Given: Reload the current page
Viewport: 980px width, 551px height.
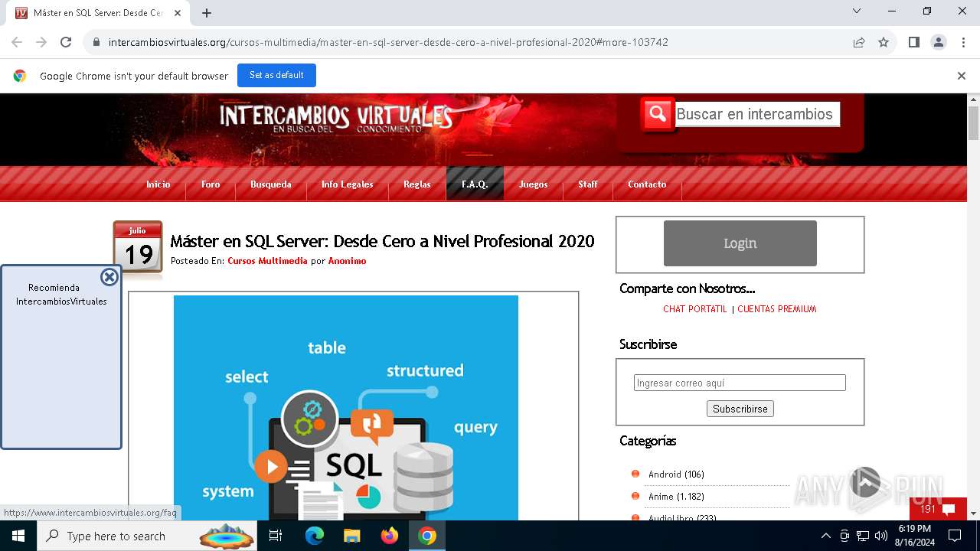Looking at the screenshot, I should pos(66,42).
